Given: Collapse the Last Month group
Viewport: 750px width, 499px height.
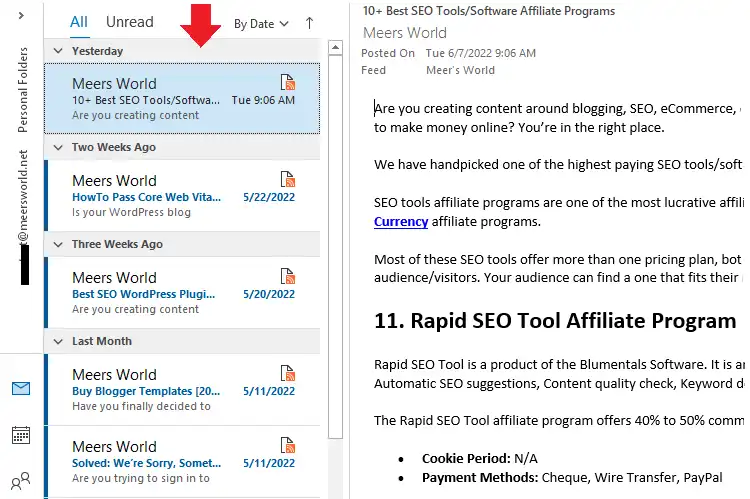Looking at the screenshot, I should coord(58,342).
